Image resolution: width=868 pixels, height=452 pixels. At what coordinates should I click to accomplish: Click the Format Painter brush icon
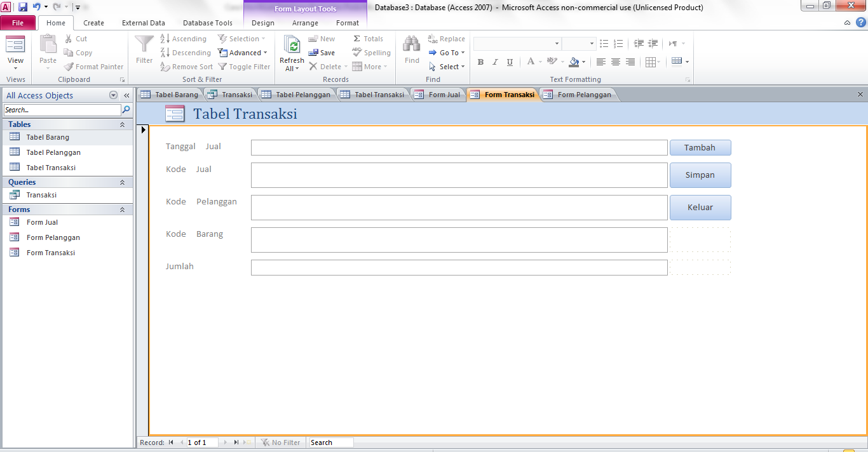point(69,67)
